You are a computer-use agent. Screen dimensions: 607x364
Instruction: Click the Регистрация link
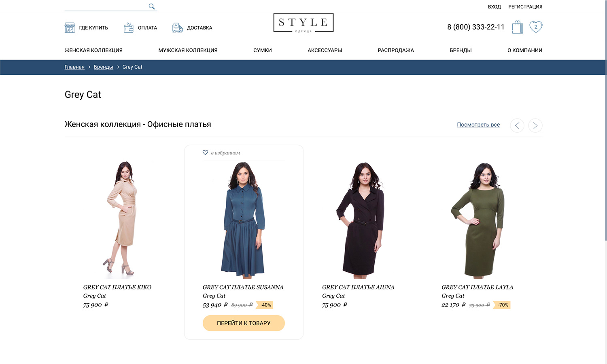(x=525, y=7)
